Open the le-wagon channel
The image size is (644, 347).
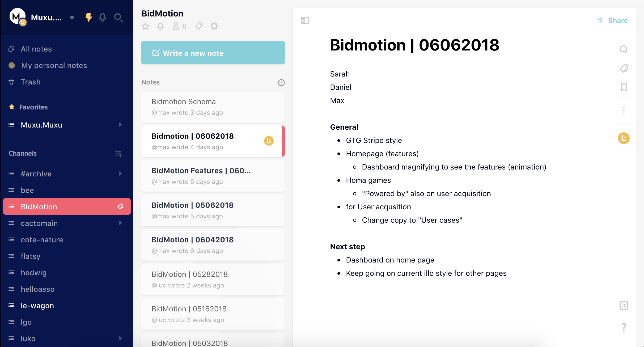coord(67,306)
